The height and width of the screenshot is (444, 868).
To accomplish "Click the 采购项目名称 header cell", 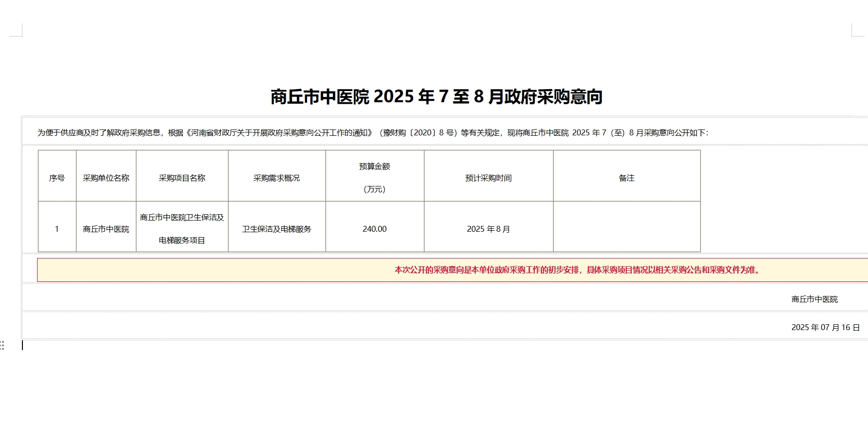I will [x=182, y=178].
